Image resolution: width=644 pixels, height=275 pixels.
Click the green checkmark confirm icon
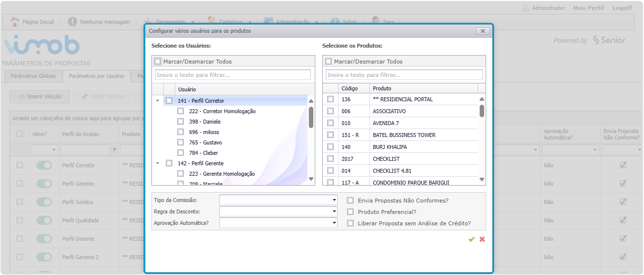point(471,239)
